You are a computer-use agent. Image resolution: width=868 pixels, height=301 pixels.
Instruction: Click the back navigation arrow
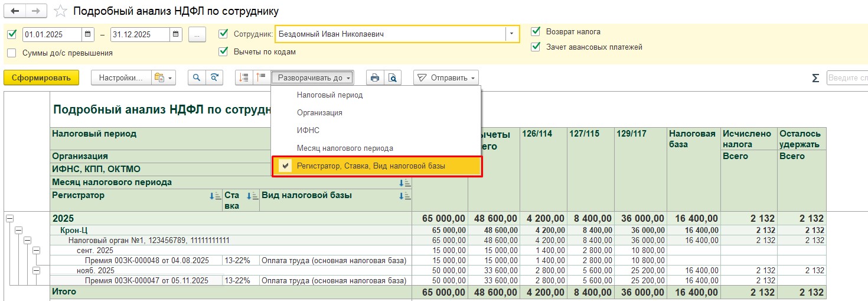click(15, 11)
